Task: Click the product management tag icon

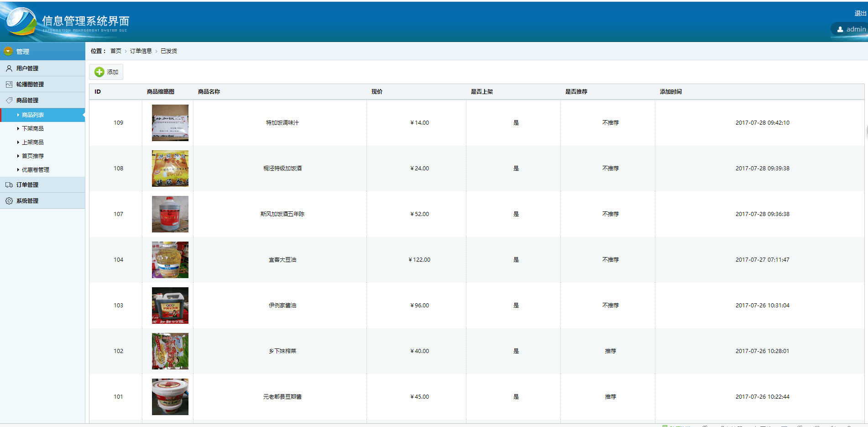Action: (9, 100)
